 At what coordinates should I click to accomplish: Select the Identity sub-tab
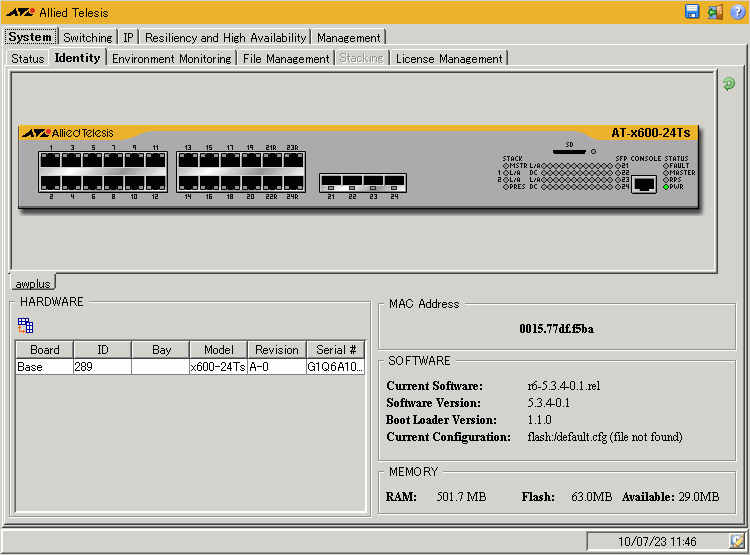[77, 57]
